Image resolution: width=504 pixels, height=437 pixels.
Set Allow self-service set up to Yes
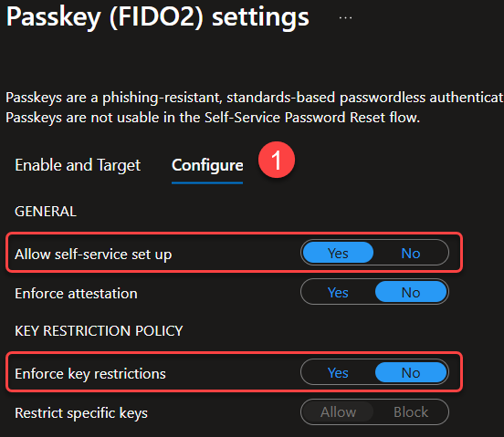tap(338, 253)
